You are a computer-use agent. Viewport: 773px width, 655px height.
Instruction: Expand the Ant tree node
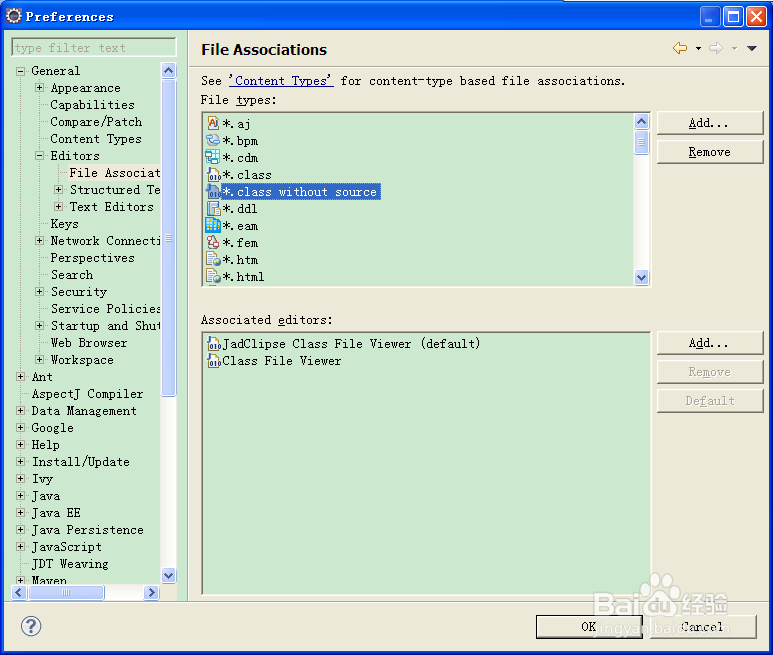[x=20, y=377]
